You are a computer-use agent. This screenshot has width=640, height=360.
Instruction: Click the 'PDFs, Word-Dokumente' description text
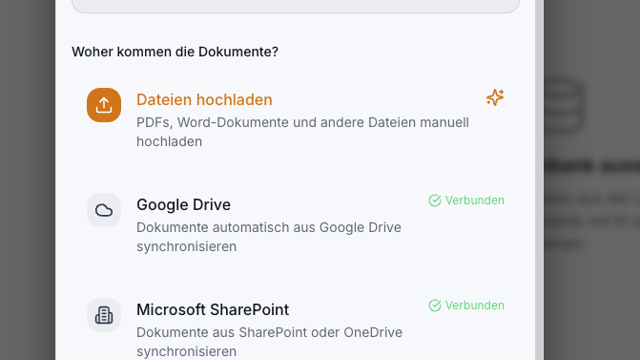coord(302,132)
